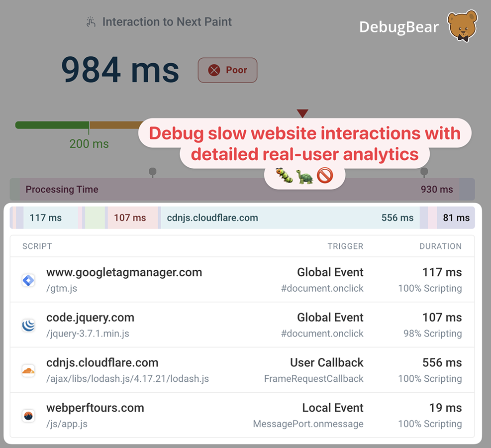Click the webperftours.com site icon
This screenshot has width=491, height=448.
(x=28, y=416)
